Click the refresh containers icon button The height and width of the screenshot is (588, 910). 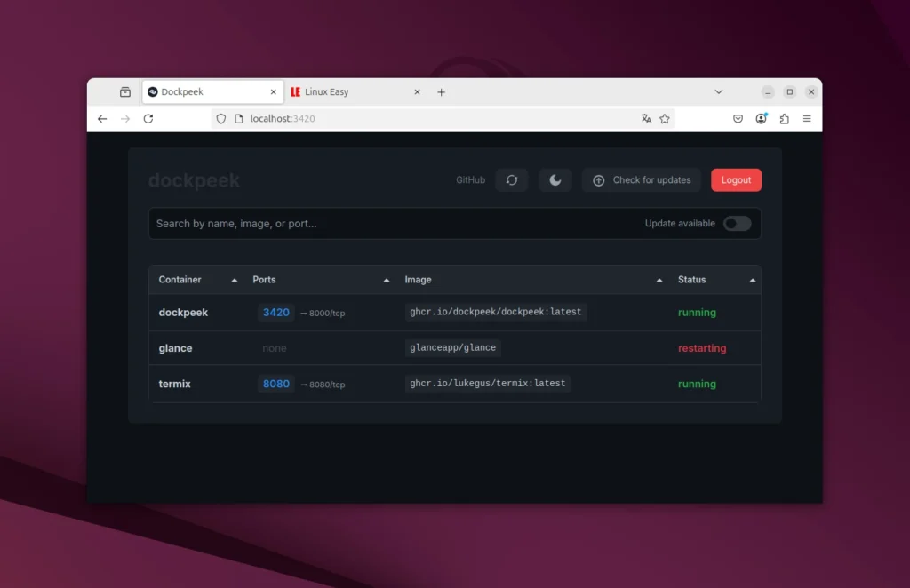coord(512,180)
